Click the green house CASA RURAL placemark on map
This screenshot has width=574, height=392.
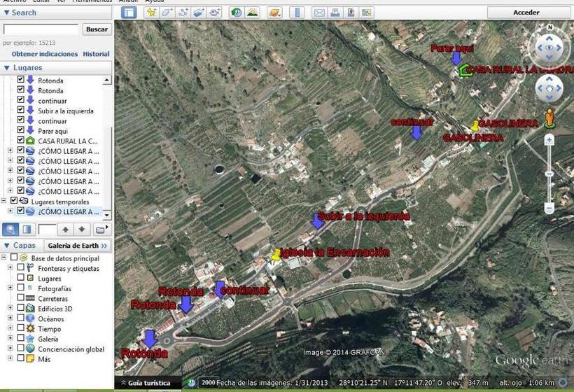point(465,70)
